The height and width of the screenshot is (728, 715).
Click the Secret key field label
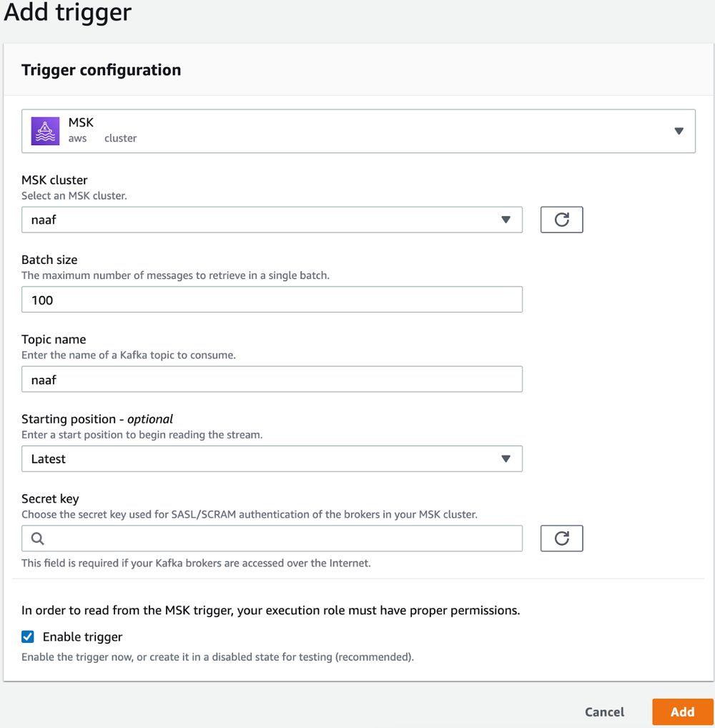(50, 498)
